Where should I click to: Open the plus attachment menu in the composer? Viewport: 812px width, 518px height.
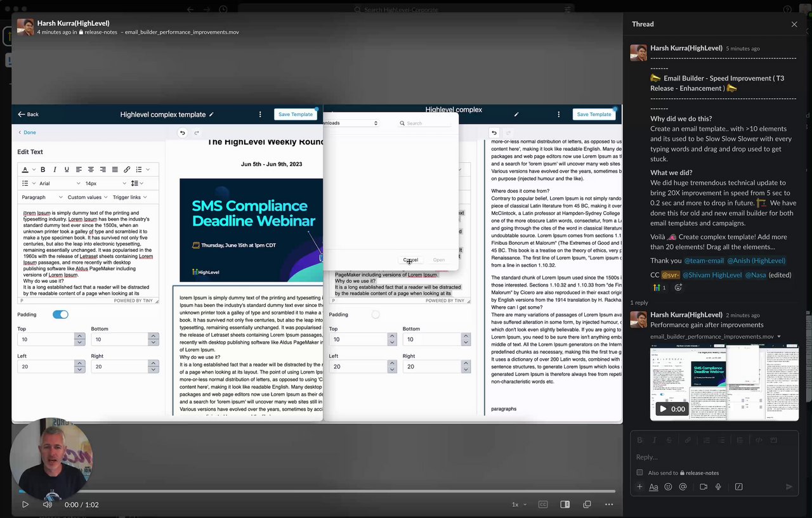pyautogui.click(x=639, y=487)
